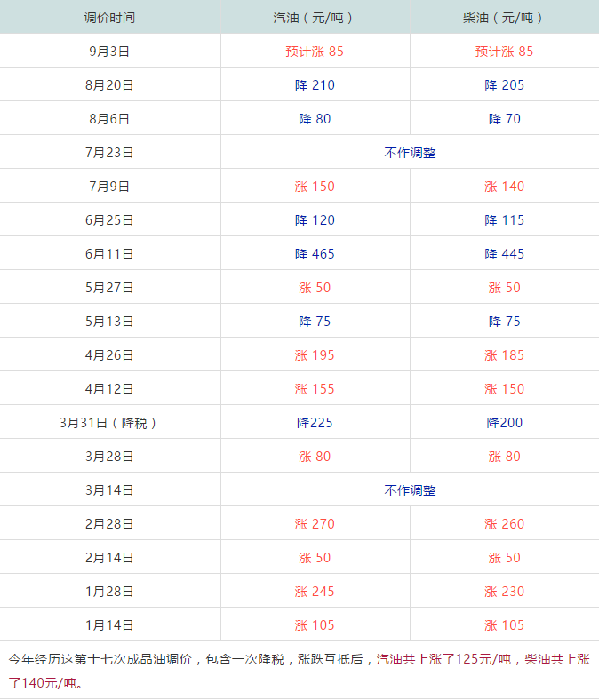Select the 涨 270 gasoline cell
The height and width of the screenshot is (700, 599).
tap(315, 524)
